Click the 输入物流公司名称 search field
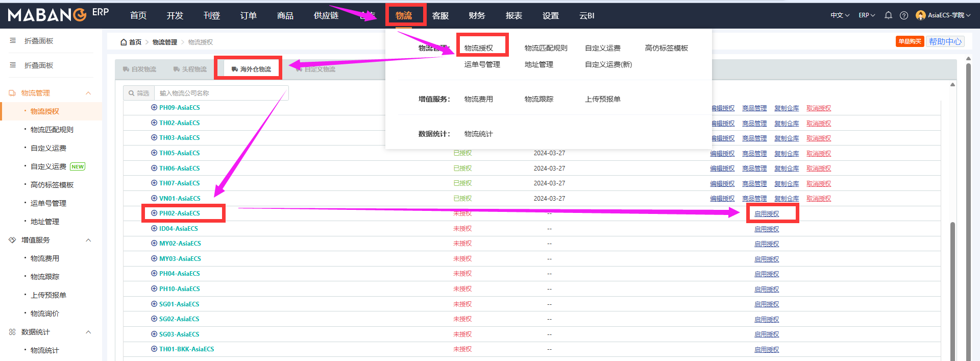This screenshot has width=980, height=361. [x=222, y=93]
